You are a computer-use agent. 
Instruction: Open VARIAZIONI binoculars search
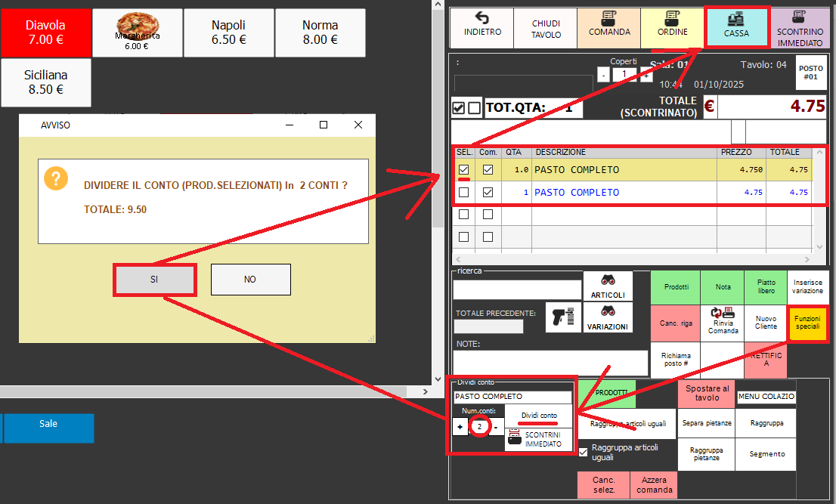[607, 317]
